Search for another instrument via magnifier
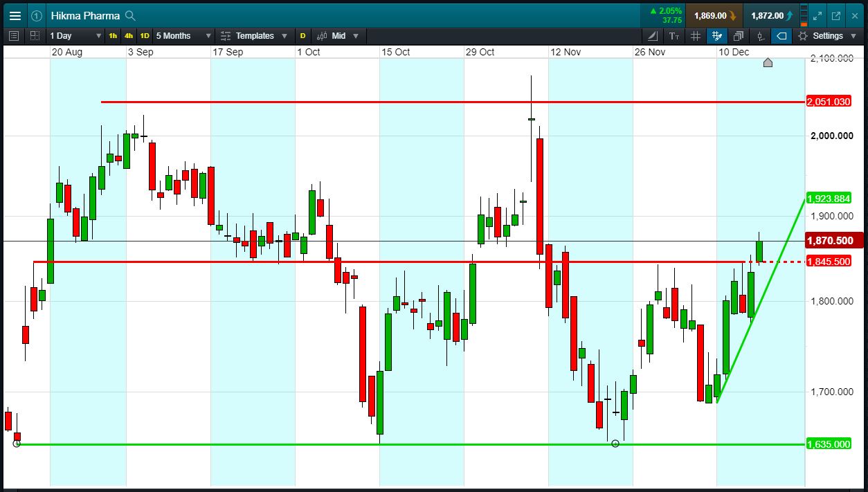 click(x=130, y=15)
